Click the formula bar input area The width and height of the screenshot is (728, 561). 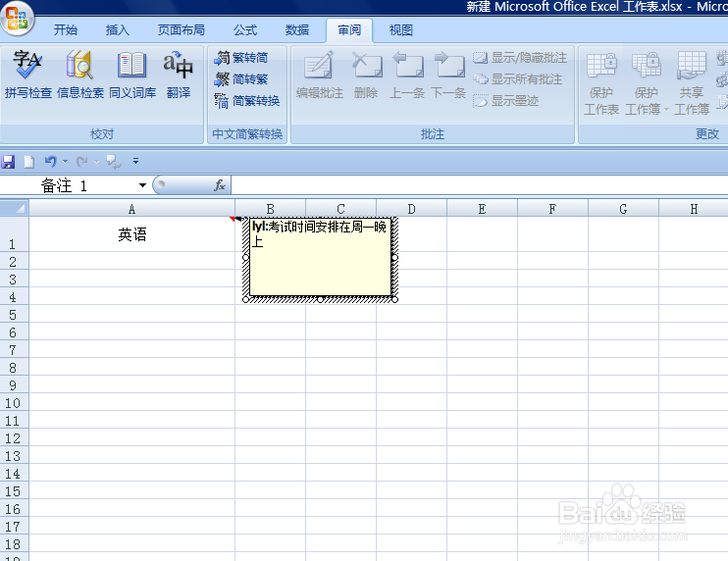(x=478, y=185)
